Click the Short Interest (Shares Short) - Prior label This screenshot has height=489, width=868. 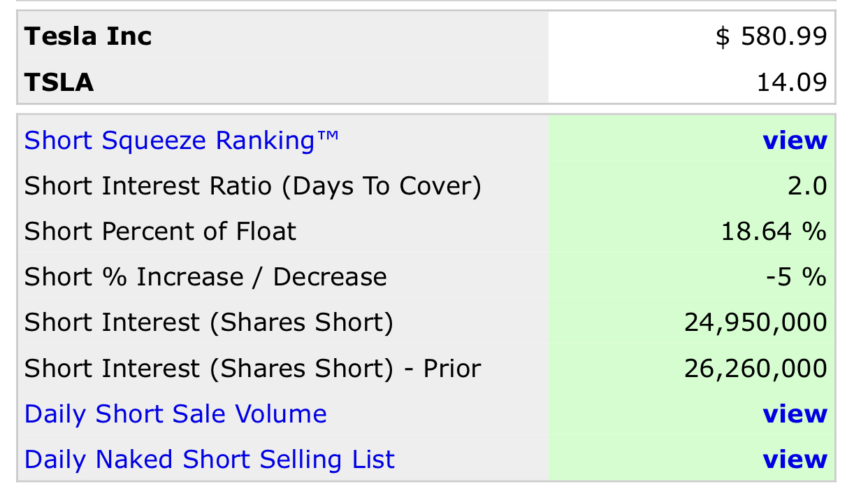coord(252,369)
